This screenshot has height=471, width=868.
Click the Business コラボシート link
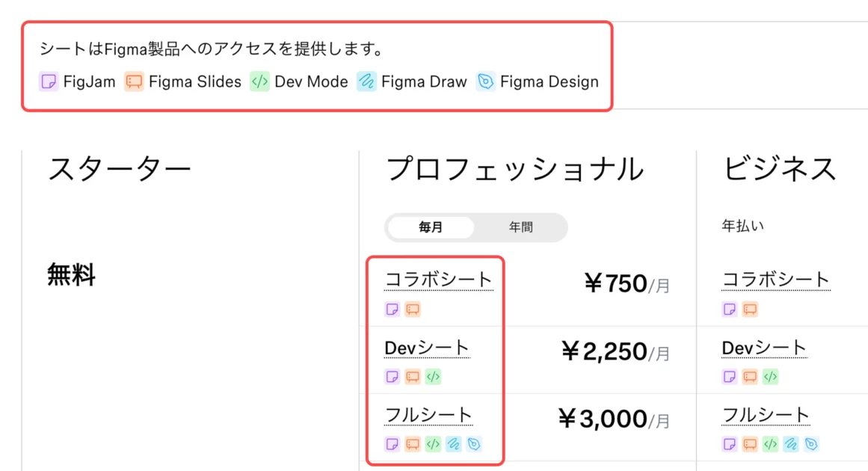pos(775,280)
